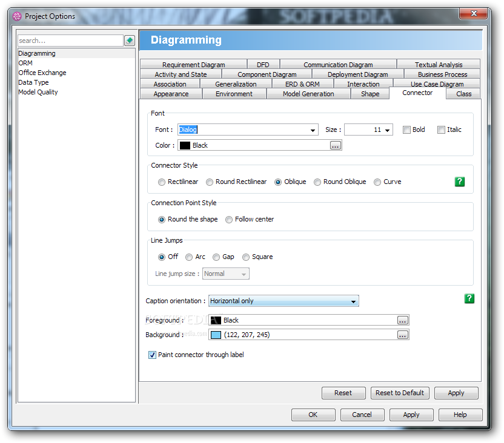Click the Project Options app icon in title bar
Viewport: 504px width, 443px height.
[17, 16]
